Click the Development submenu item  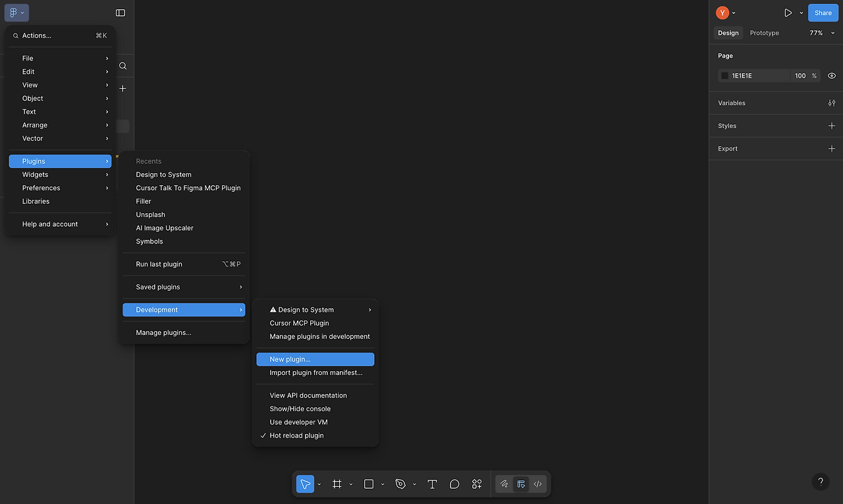tap(184, 310)
